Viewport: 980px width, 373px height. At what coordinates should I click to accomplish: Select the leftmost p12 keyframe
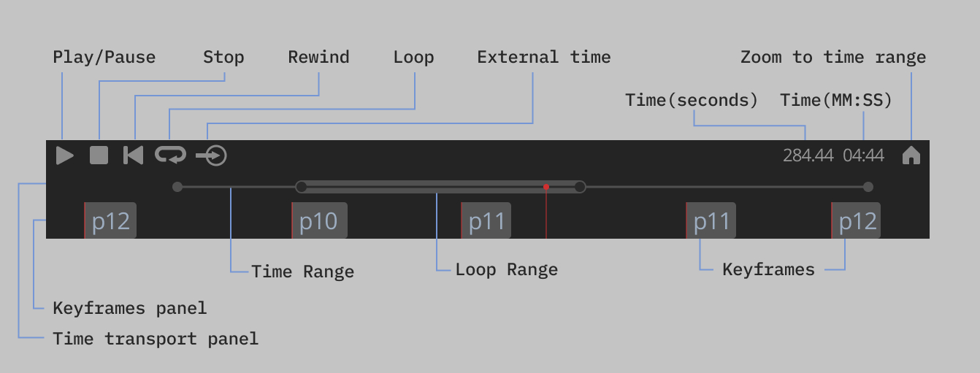[x=111, y=221]
